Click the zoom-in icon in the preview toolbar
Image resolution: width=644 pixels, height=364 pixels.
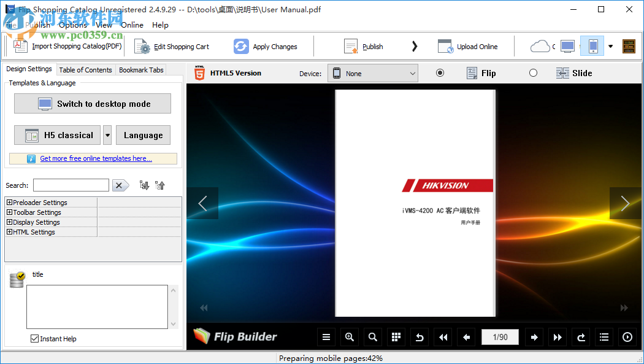click(350, 337)
